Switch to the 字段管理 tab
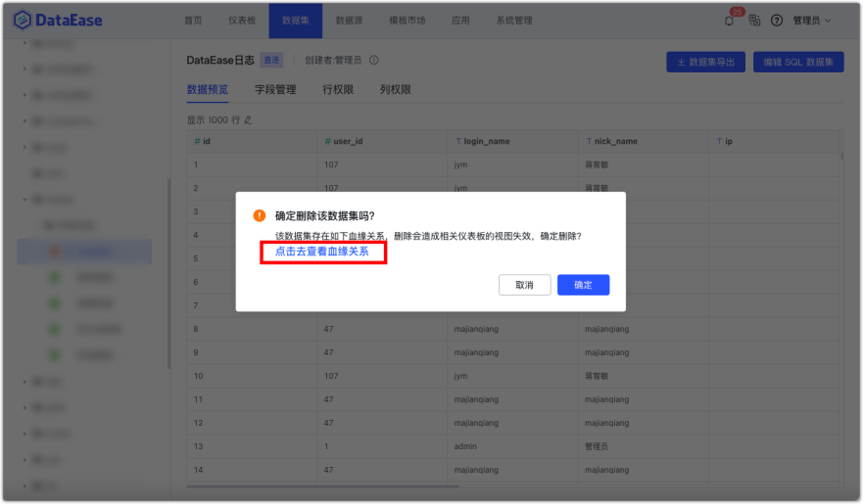 tap(275, 90)
